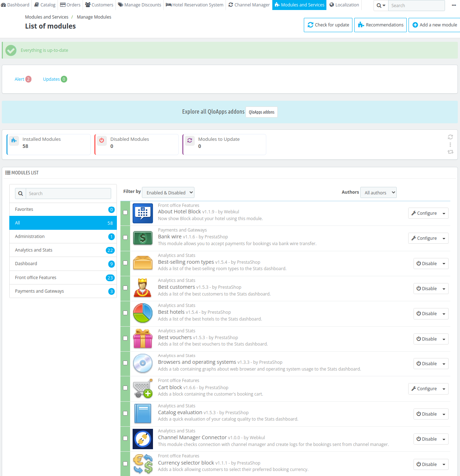Click the ellipsis icon at top right
The image size is (460, 476).
[454, 5]
